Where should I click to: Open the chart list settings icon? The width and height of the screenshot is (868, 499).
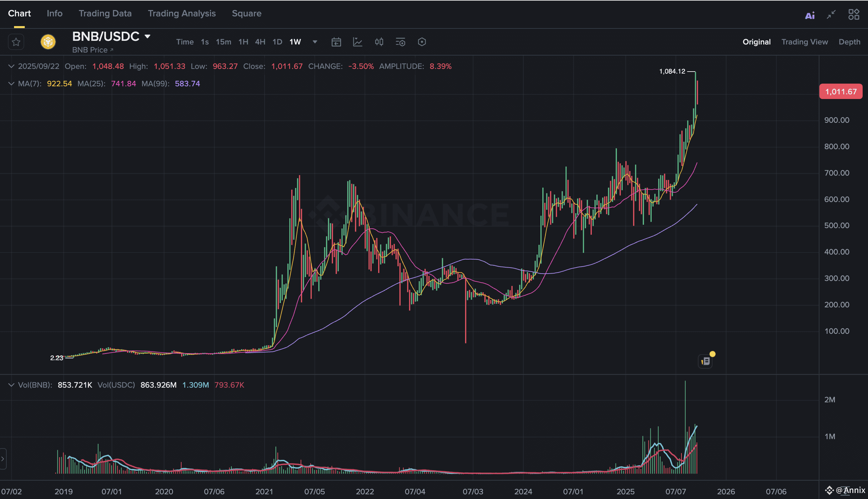[400, 42]
